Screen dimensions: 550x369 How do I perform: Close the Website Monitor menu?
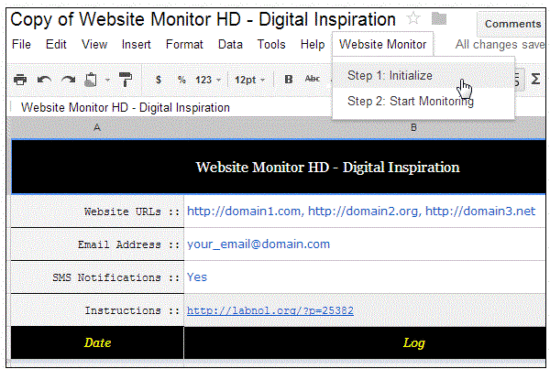coord(383,45)
